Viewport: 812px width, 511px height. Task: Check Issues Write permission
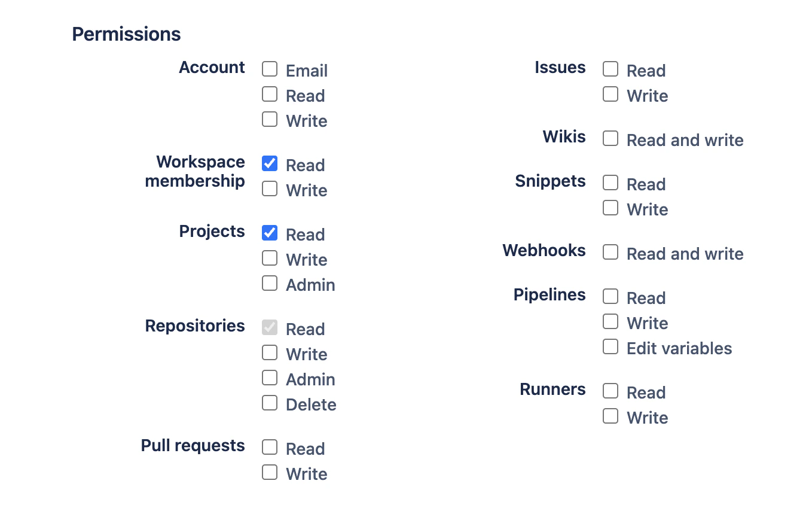[610, 94]
